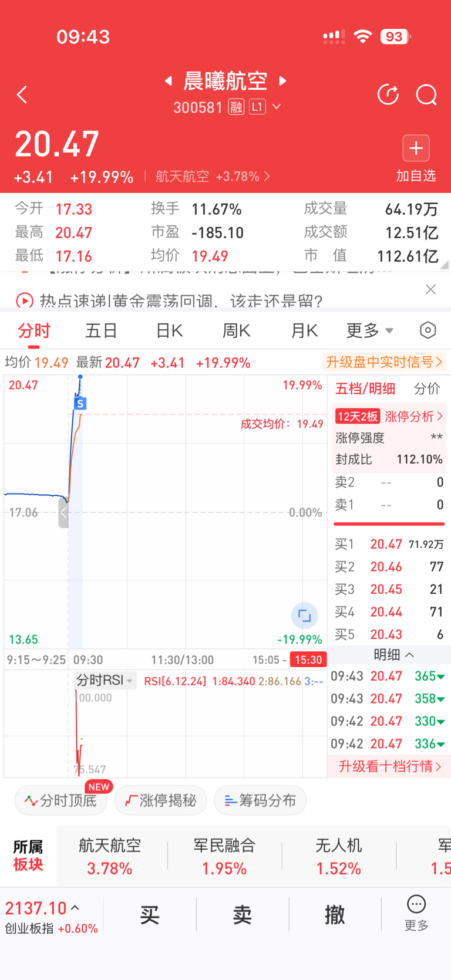This screenshot has width=451, height=980.
Task: Switch to 日K chart tab
Action: 169,331
